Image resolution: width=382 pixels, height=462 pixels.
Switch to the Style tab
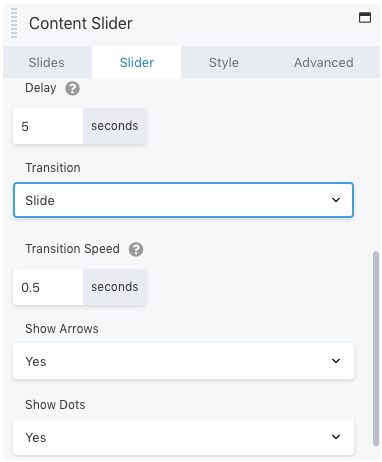[x=224, y=62]
